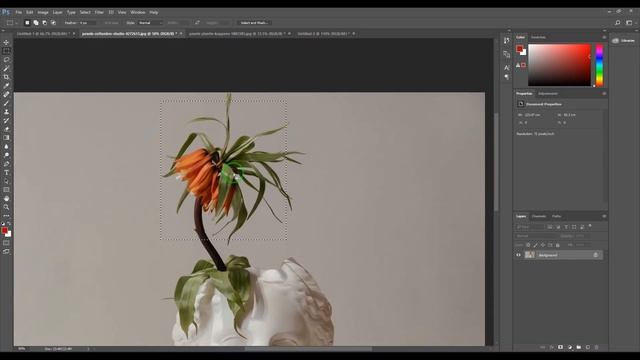Delete layer with the trash icon
The width and height of the screenshot is (640, 360).
[597, 347]
